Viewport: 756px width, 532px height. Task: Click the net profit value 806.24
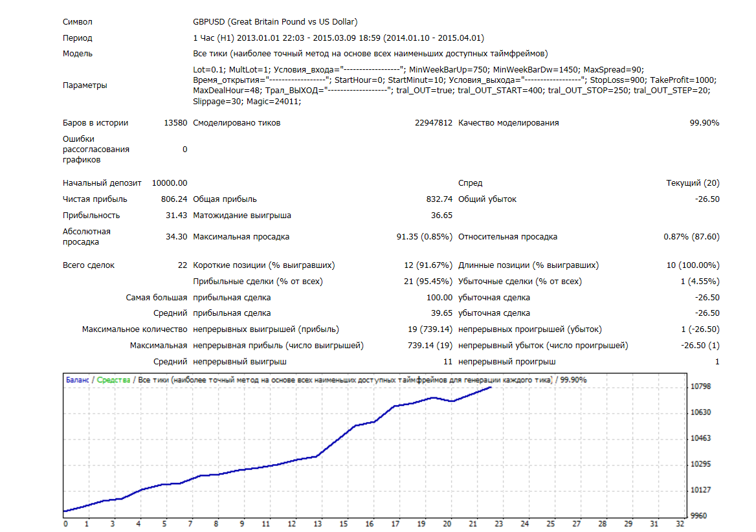[174, 199]
